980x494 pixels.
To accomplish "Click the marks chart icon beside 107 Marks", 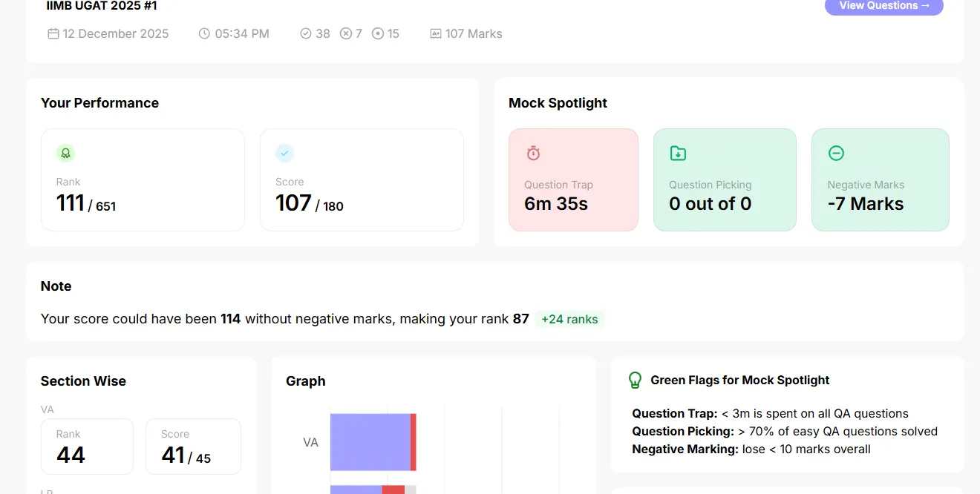I will (x=436, y=33).
